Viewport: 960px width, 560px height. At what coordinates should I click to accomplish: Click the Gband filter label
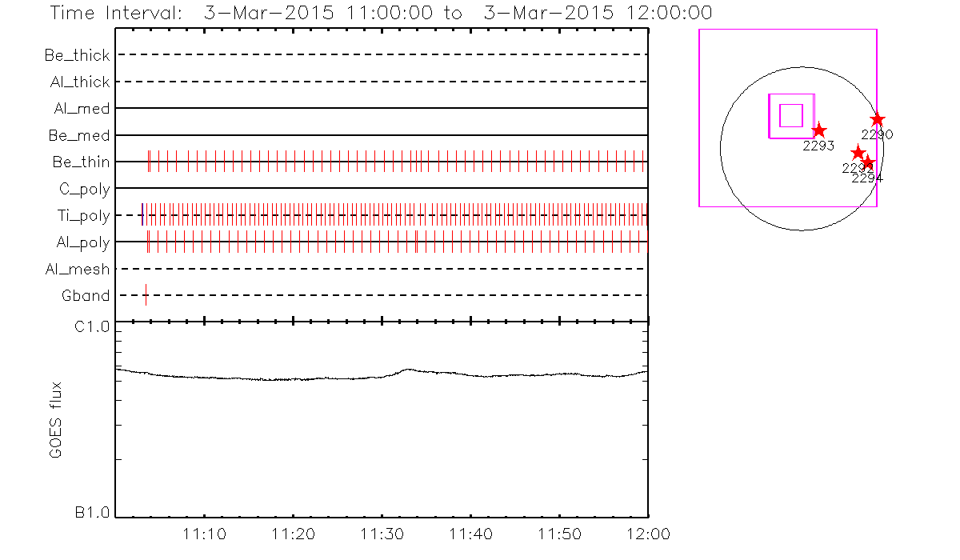tap(86, 296)
